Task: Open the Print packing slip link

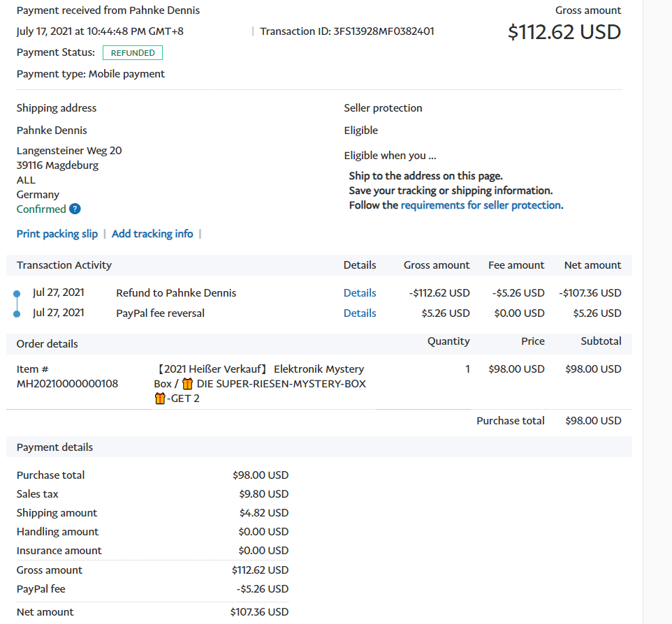Action: (57, 234)
